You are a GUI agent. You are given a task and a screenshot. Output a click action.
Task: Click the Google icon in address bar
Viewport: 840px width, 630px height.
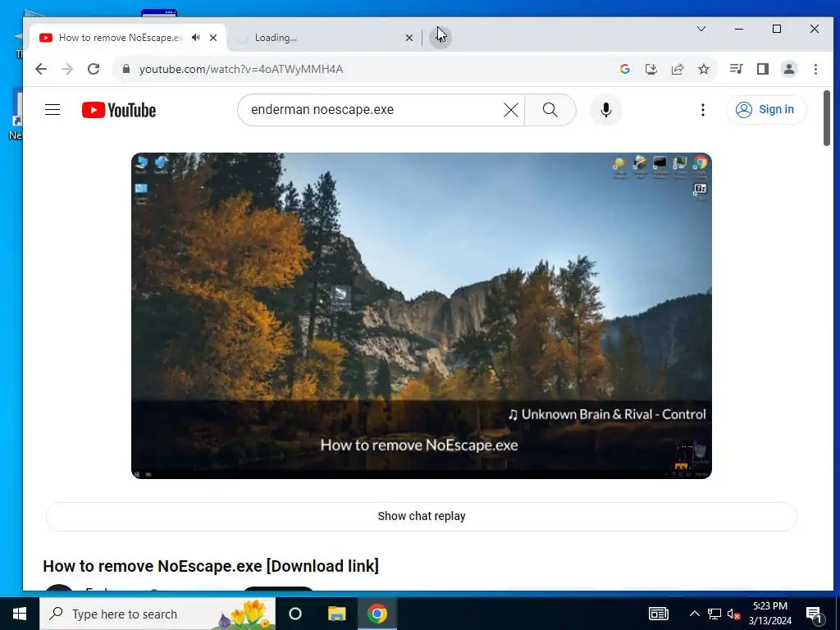[624, 69]
